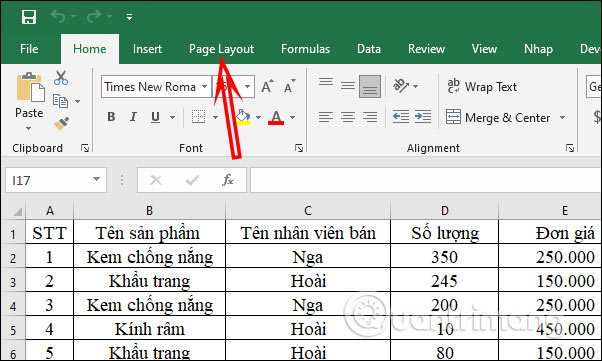
Task: Expand the Paste options arrow
Action: point(29,128)
